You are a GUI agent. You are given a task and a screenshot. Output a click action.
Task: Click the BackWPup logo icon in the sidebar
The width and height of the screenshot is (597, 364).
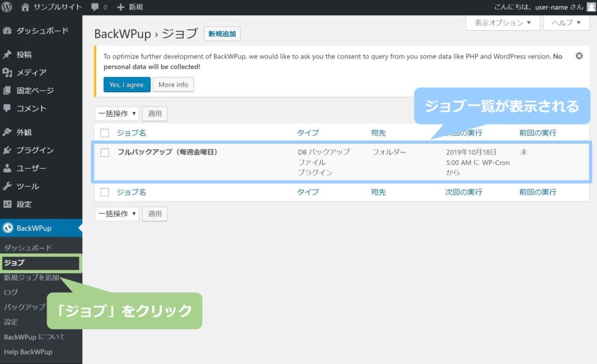point(8,228)
